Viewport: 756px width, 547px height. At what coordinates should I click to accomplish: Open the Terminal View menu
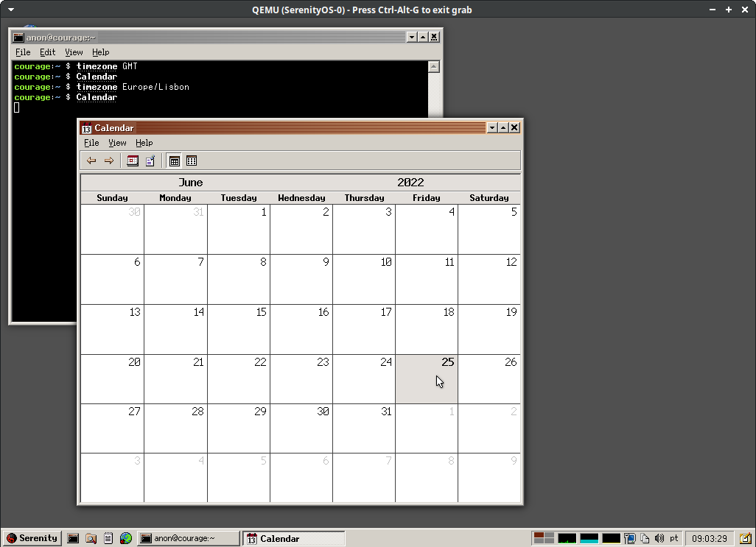[74, 52]
